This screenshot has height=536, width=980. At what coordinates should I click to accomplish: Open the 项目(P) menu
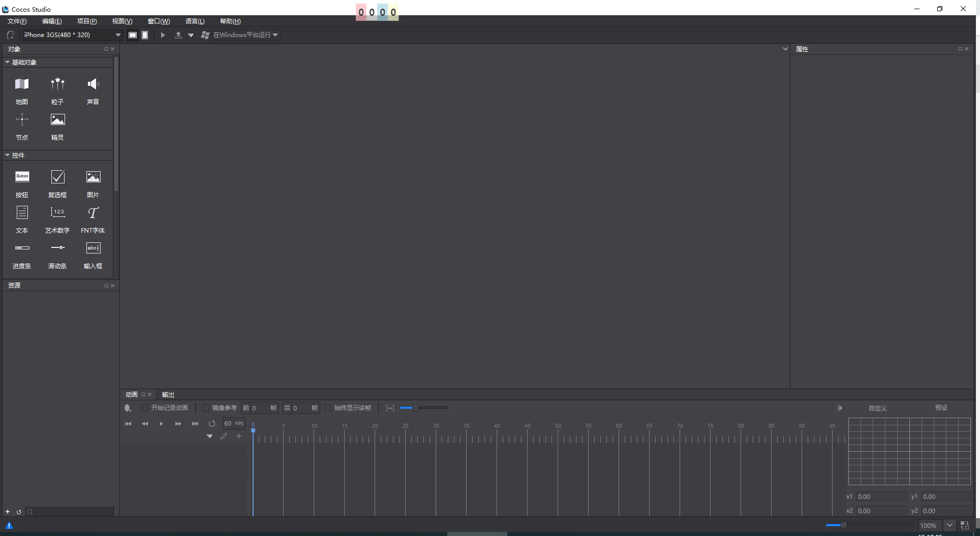(86, 21)
